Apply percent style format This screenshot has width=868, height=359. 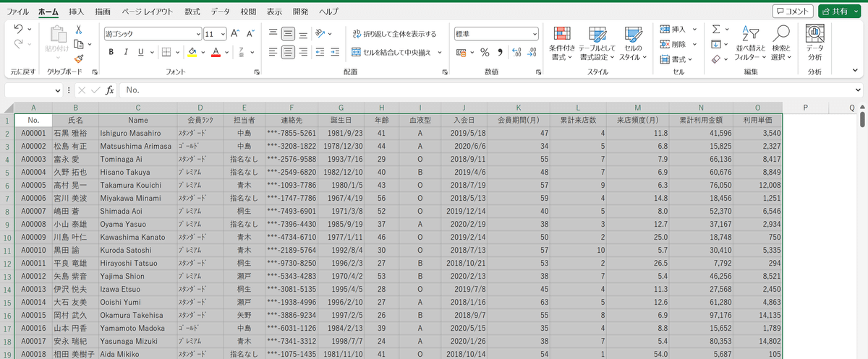click(485, 52)
